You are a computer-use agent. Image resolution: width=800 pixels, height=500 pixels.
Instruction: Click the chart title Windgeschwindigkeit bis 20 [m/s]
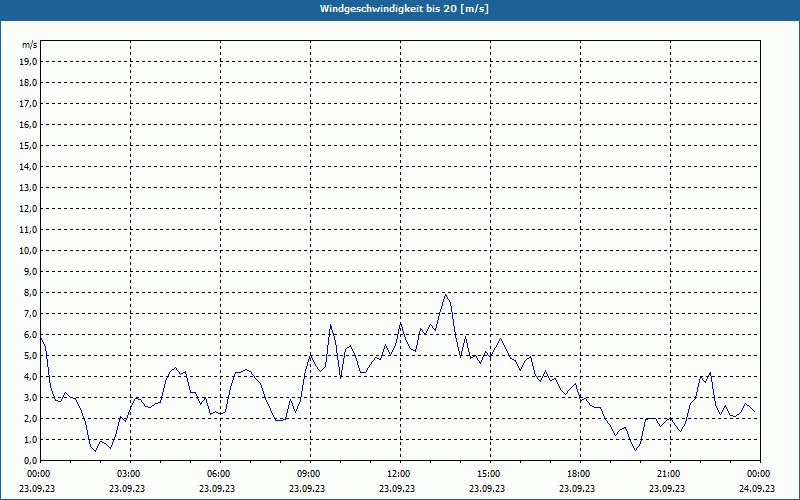click(x=404, y=9)
